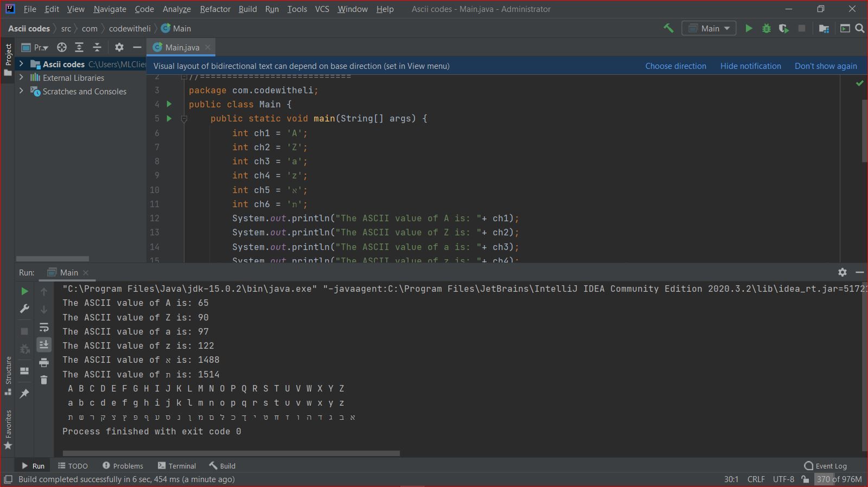
Task: Open the Favorites side tool window
Action: pyautogui.click(x=8, y=430)
